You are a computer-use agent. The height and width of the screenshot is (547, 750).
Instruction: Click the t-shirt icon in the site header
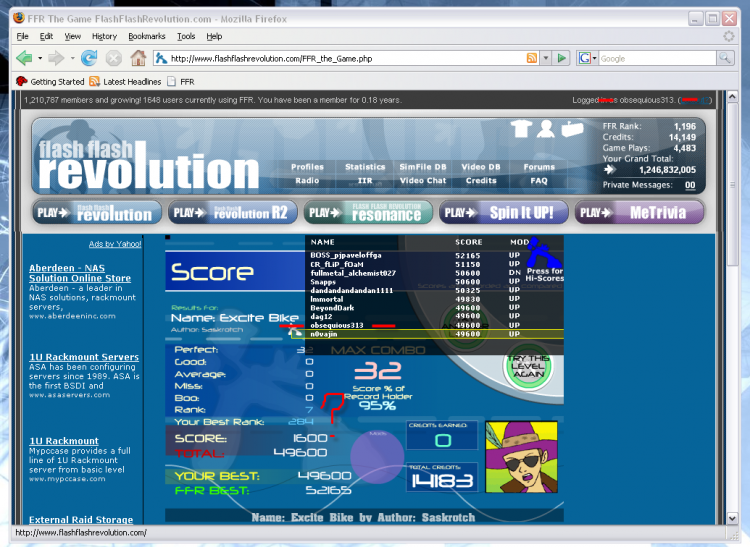coord(520,128)
